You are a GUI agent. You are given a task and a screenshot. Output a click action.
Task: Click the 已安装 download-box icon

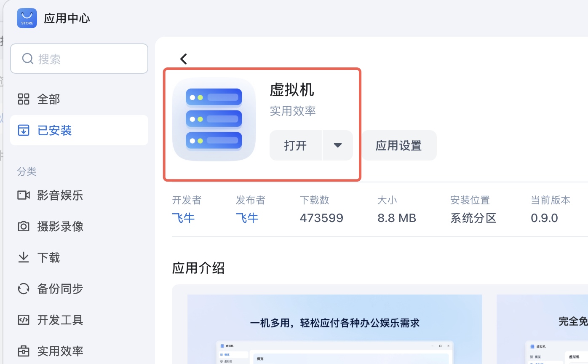24,130
